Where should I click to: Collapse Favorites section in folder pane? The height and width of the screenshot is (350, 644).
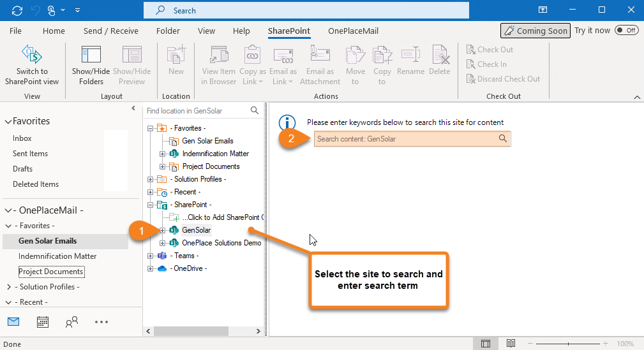8,122
